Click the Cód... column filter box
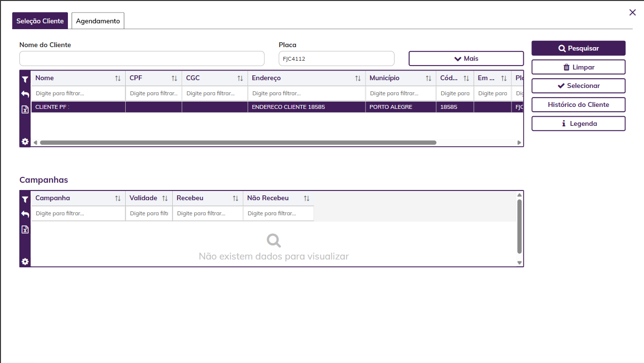This screenshot has width=644, height=363. coord(455,93)
